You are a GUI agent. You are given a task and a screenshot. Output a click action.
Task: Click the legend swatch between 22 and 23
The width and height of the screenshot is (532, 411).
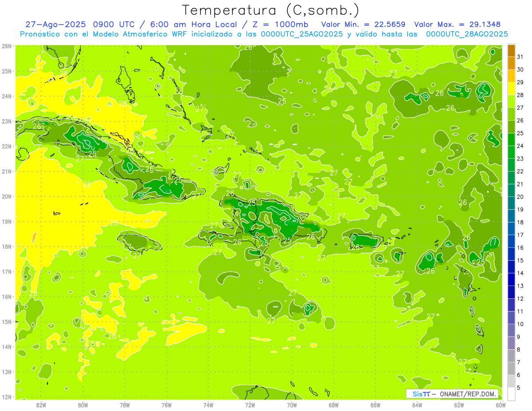point(512,165)
